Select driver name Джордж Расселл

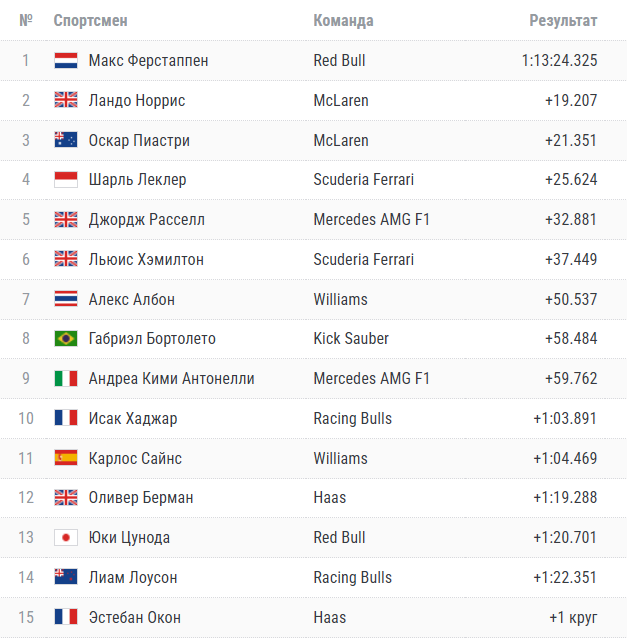tap(148, 220)
